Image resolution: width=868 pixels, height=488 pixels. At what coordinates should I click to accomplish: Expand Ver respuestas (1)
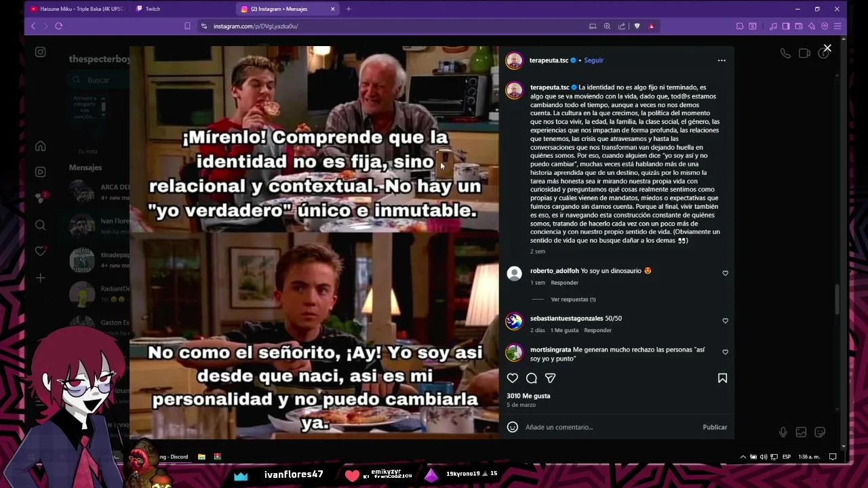(x=573, y=299)
